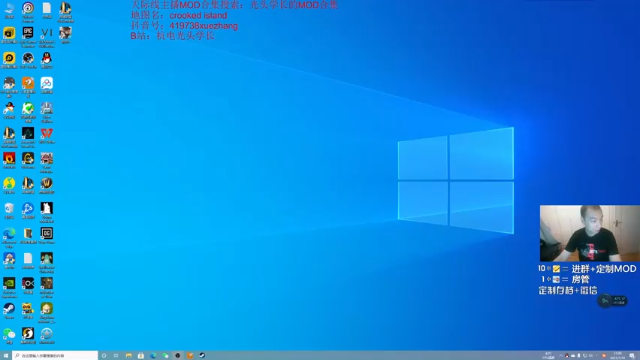Viewport: 640px width, 360px height.
Task: Switch to Steam on the taskbar
Action: 202,356
